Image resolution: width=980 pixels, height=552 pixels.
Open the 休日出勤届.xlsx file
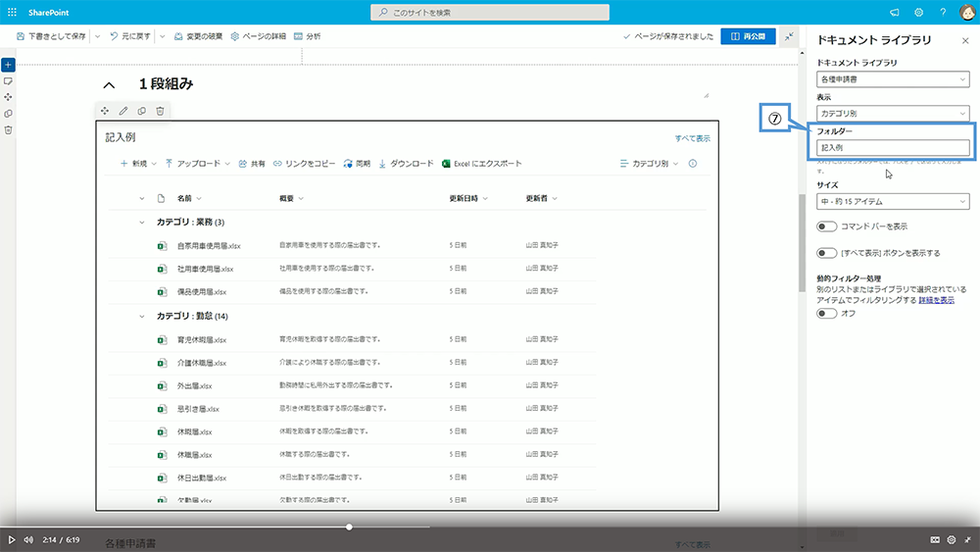pyautogui.click(x=202, y=478)
